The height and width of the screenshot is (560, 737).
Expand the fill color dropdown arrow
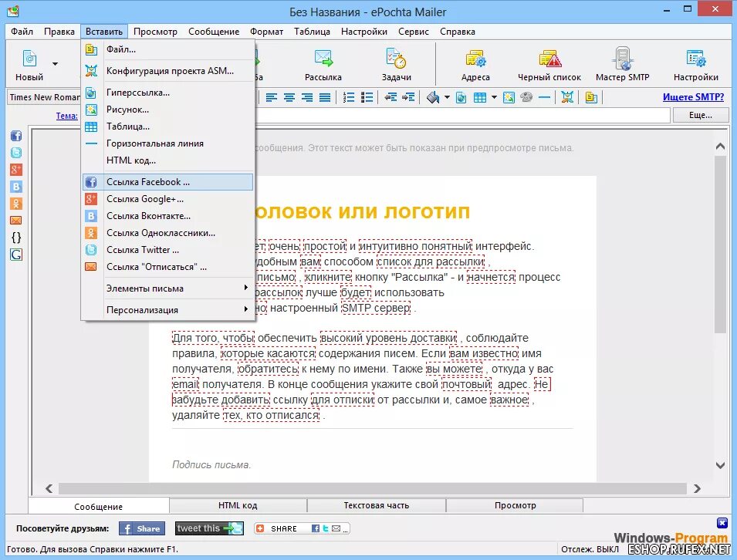[x=447, y=97]
